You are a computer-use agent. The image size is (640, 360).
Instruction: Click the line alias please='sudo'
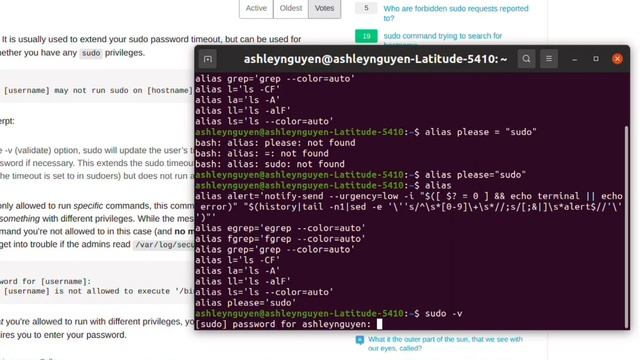point(246,303)
